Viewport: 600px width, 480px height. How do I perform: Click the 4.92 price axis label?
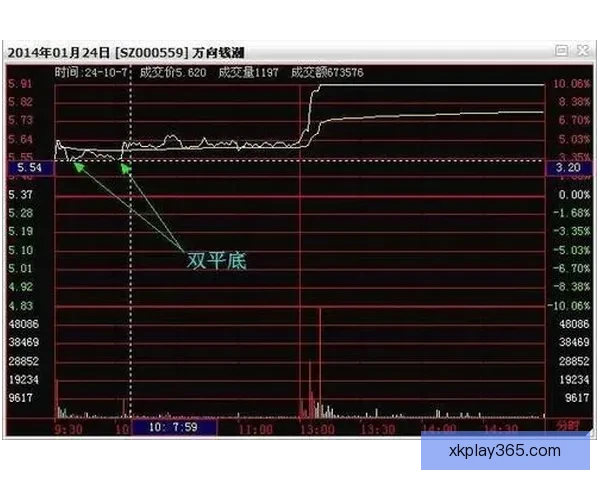point(20,287)
